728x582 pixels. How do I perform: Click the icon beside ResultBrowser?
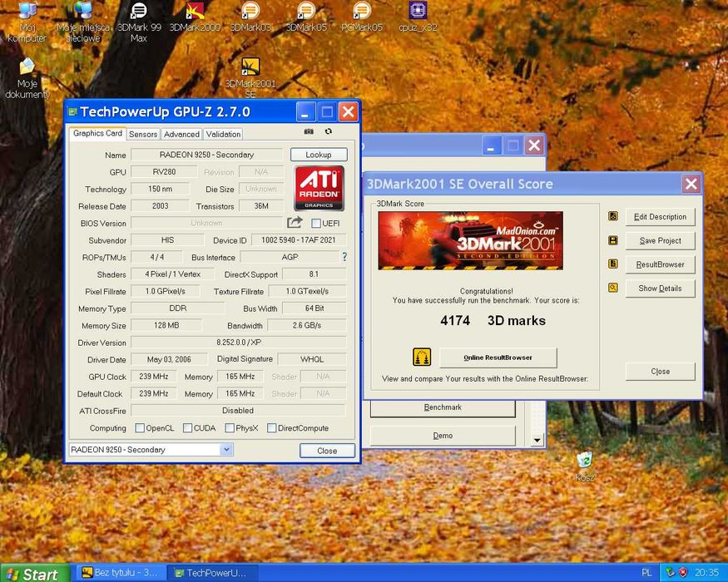tap(613, 264)
